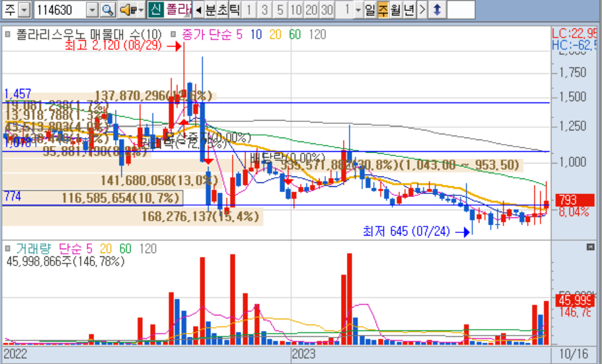This screenshot has height=364, width=602.
Task: Click the volume green 60 average label
Action: click(x=125, y=249)
